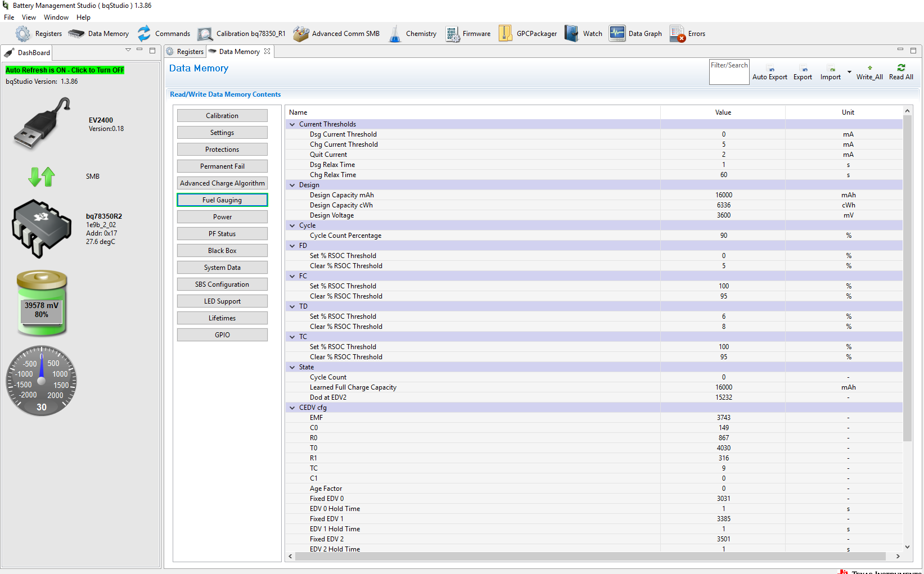Select the DashBoard tab
Viewport: 924px width, 574px height.
coord(27,53)
